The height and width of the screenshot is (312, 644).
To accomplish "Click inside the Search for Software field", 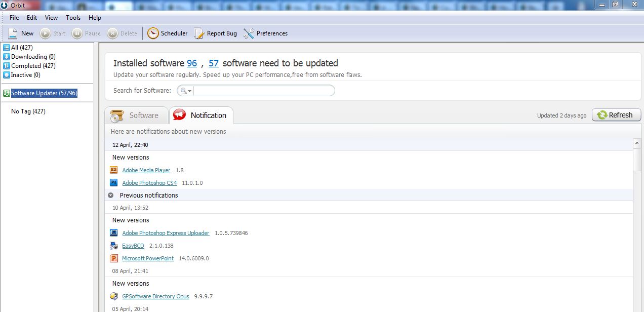I will pyautogui.click(x=263, y=91).
